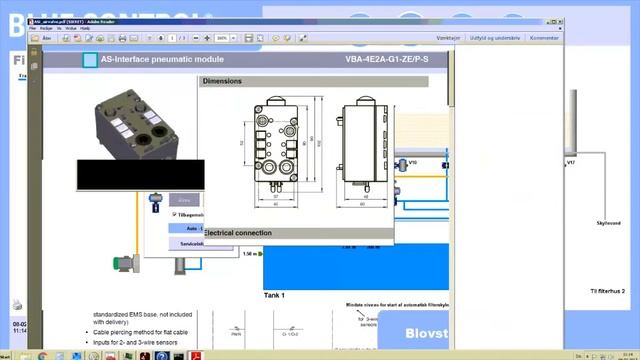Click the page number input field

pos(172,38)
